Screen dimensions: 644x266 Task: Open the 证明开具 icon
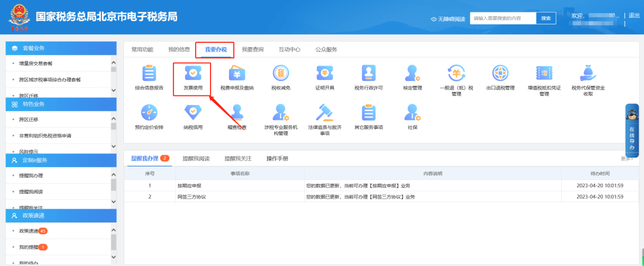click(x=324, y=74)
